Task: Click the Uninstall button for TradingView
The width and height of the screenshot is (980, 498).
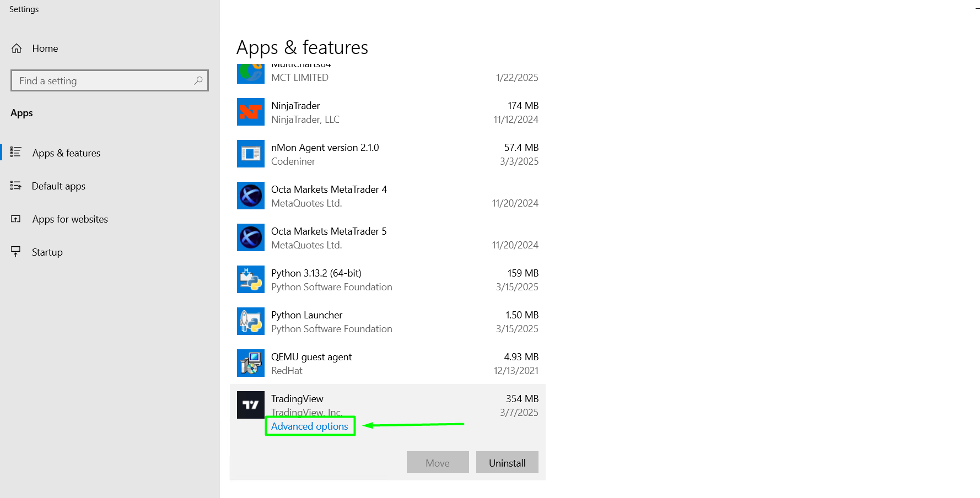Action: (x=507, y=463)
